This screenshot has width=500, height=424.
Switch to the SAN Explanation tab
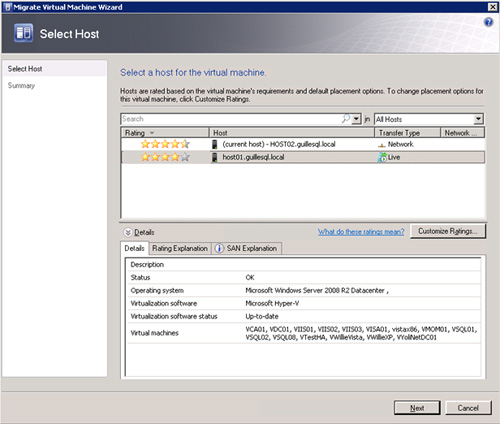[x=247, y=248]
